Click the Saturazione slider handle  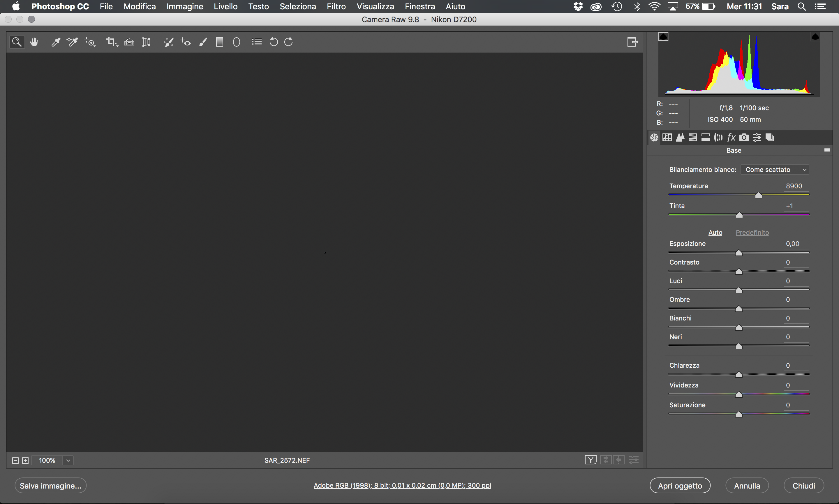click(x=739, y=414)
